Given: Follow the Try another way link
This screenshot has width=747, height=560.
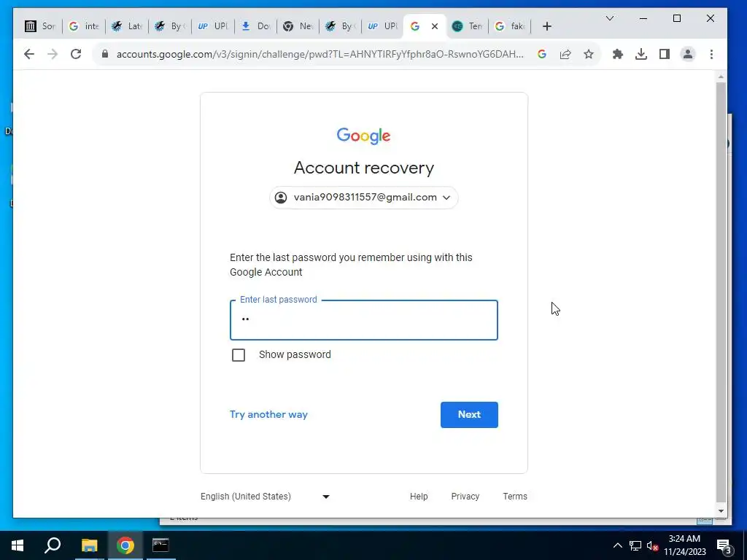Looking at the screenshot, I should (x=268, y=414).
